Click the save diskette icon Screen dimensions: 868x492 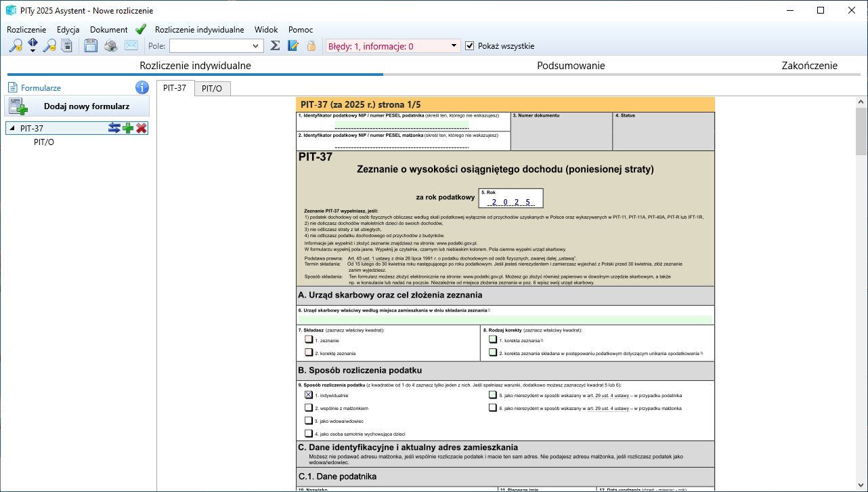(91, 46)
